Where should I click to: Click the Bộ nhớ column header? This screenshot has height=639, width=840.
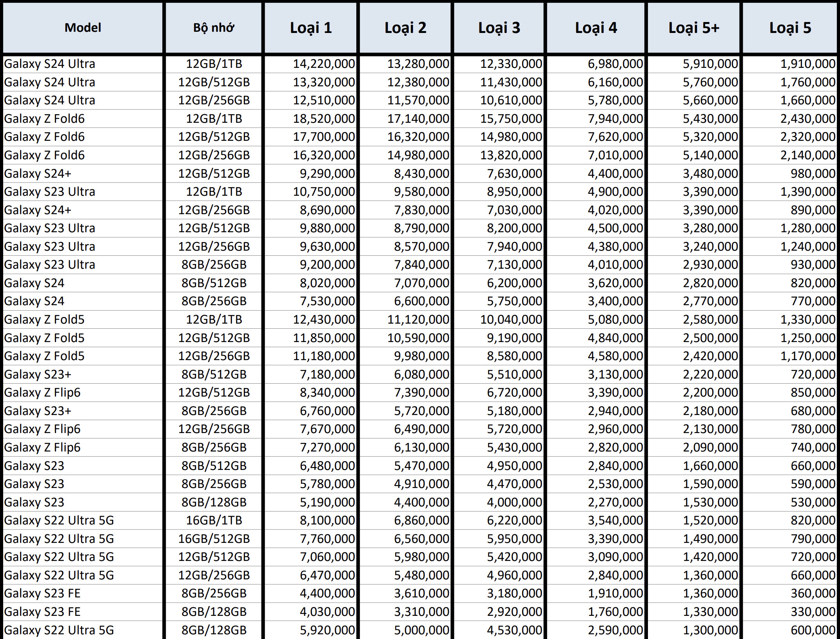click(x=214, y=28)
